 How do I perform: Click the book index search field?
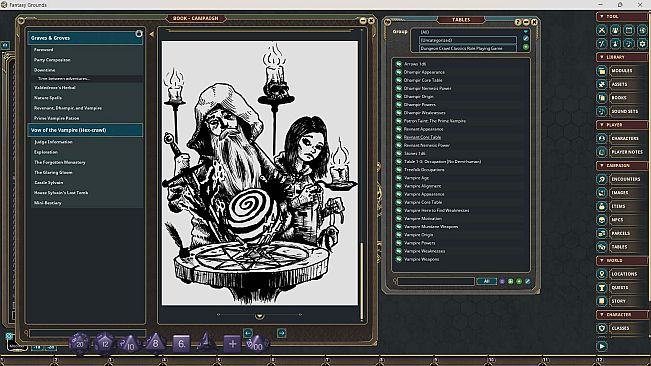point(88,333)
